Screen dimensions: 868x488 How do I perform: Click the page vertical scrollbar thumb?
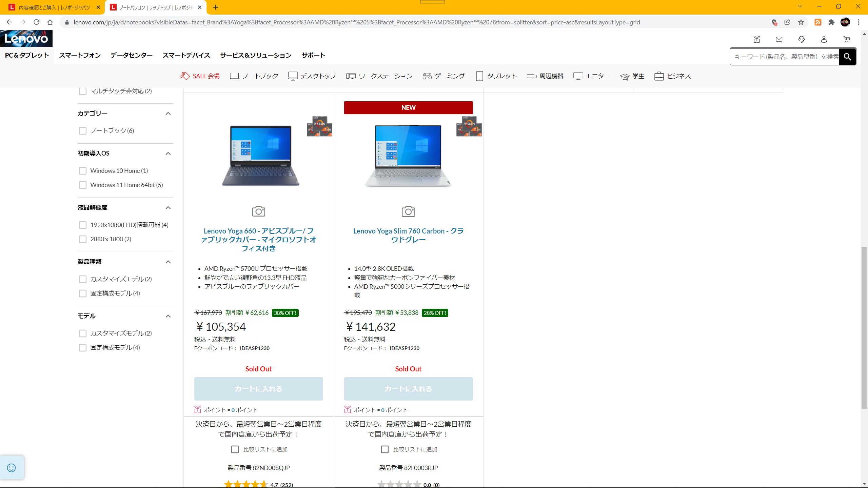tap(864, 328)
